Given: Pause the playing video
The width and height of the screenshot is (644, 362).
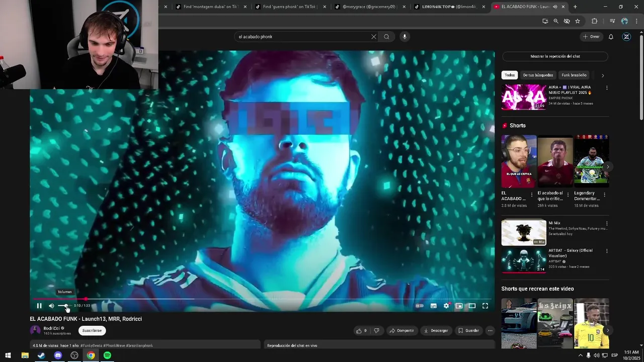Looking at the screenshot, I should (39, 306).
